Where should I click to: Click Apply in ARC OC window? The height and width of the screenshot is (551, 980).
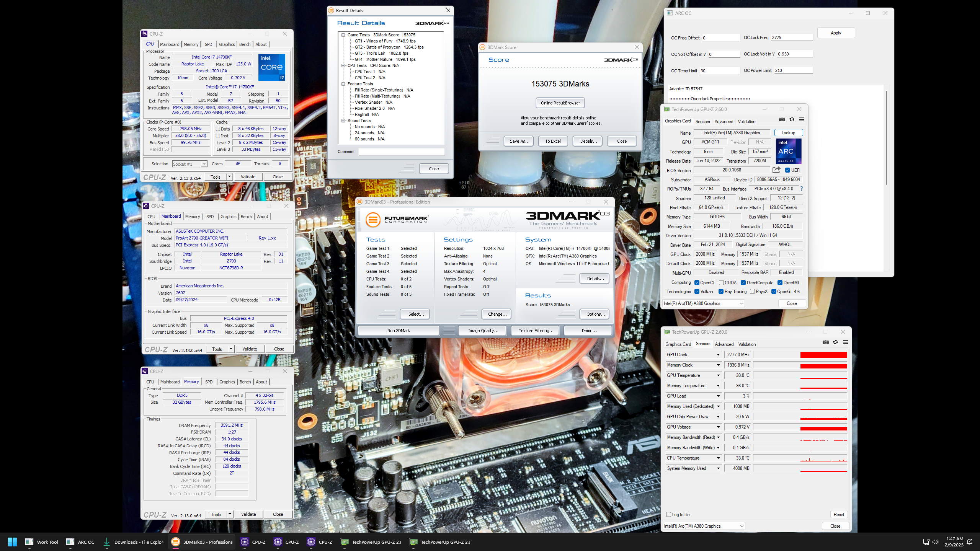point(836,33)
